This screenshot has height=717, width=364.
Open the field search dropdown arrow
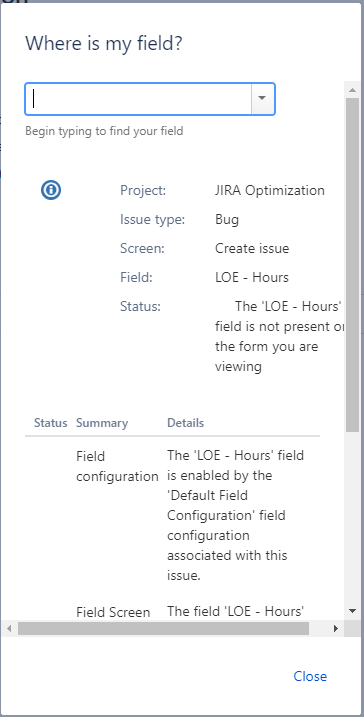click(262, 98)
